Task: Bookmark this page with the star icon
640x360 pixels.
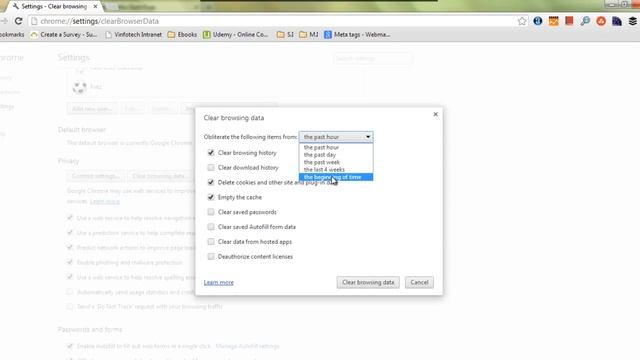Action: pyautogui.click(x=522, y=21)
